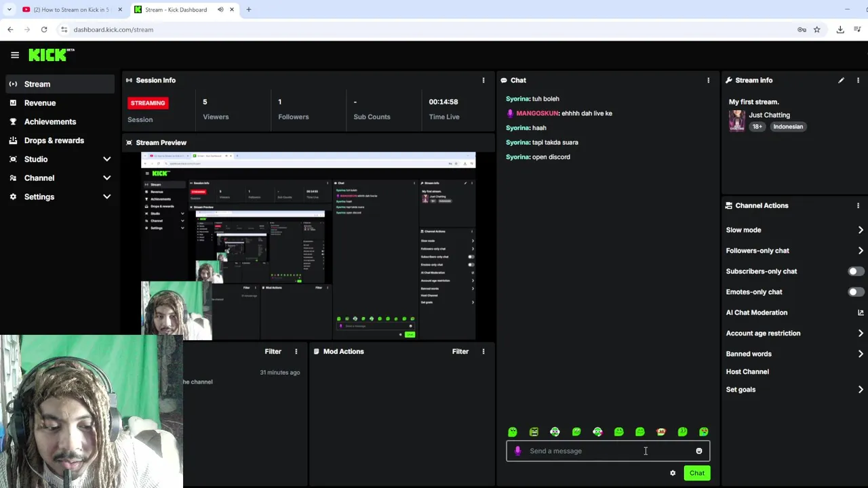Open browser downloads icon

pyautogui.click(x=840, y=29)
